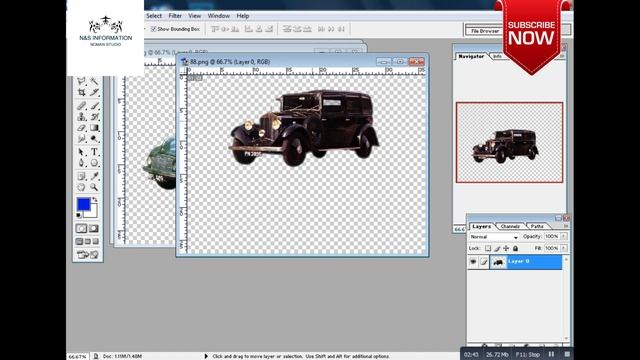Select Standard Screen Mode button

point(80,242)
